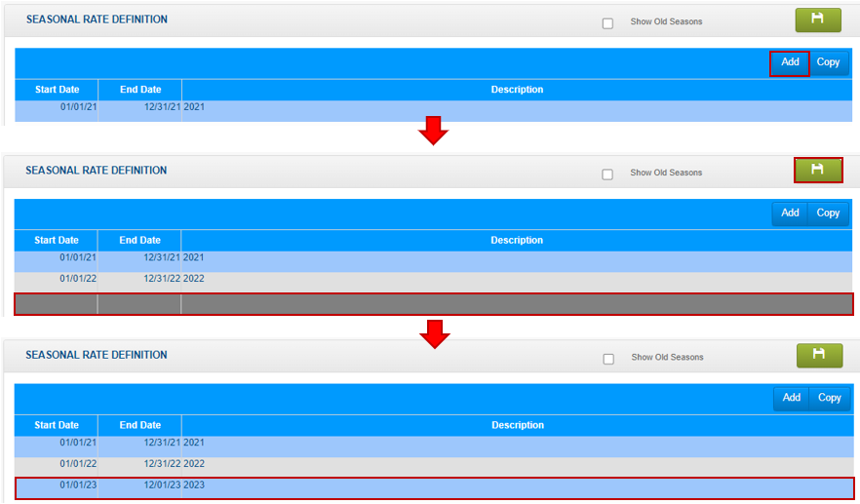The width and height of the screenshot is (860, 504).
Task: Click Add in the panel listing only the 2021 season
Action: (790, 62)
